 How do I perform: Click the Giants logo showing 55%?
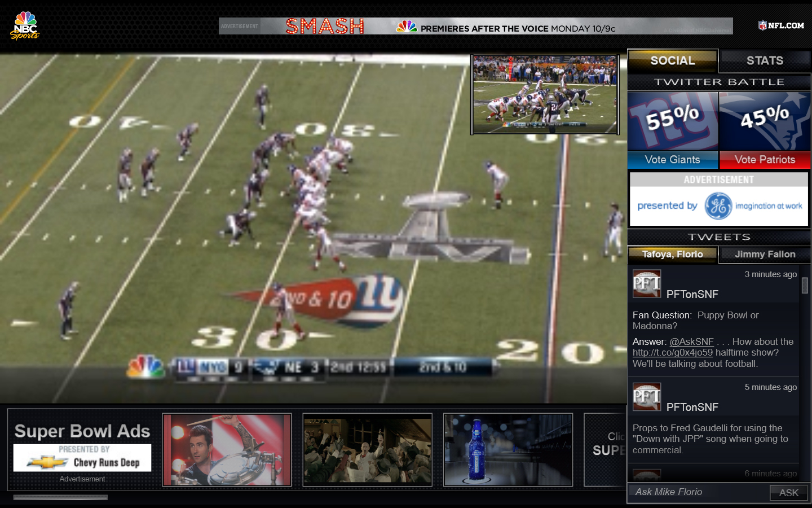coord(673,121)
